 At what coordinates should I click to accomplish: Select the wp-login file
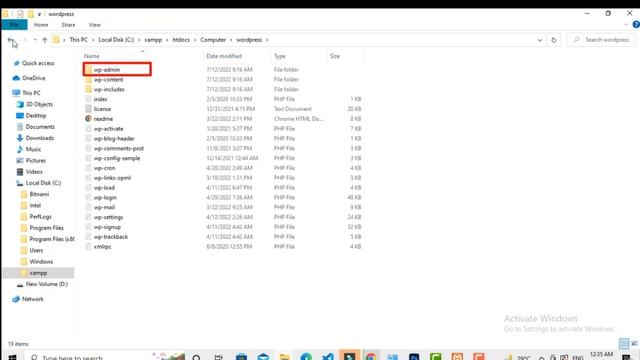105,197
